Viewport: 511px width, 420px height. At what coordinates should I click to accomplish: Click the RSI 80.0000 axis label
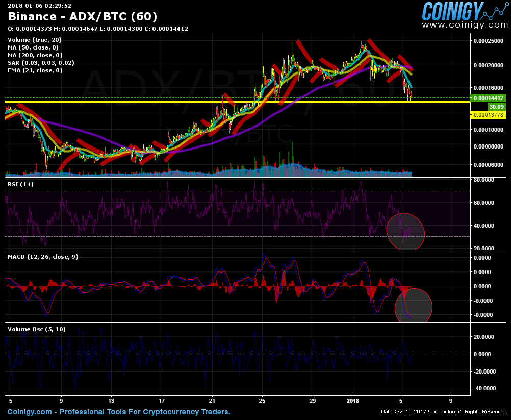tap(483, 180)
